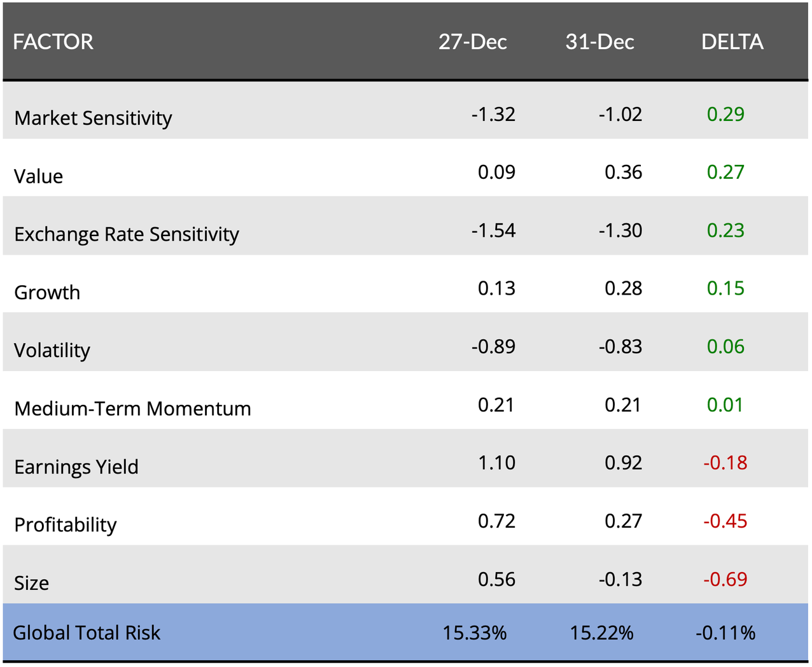Select the Value row label

point(39,176)
